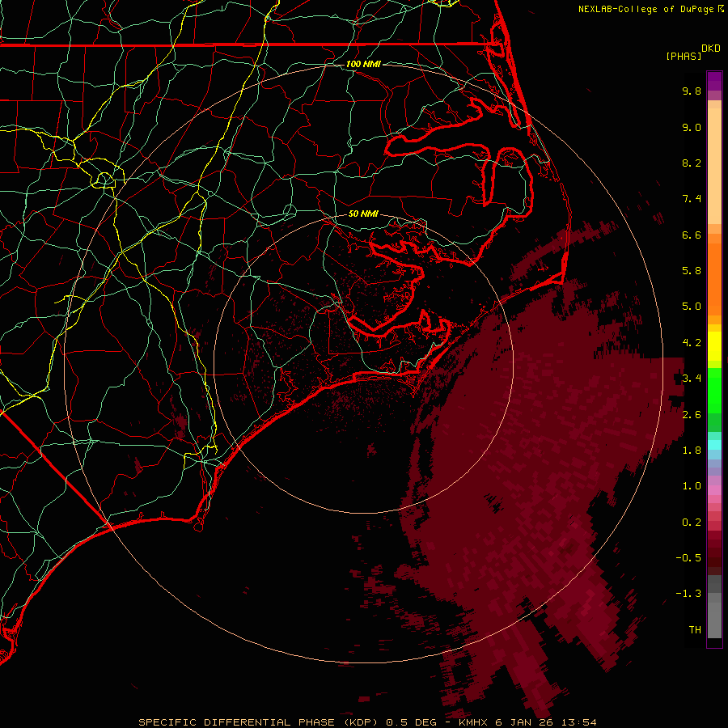Click the 100 NMI range ring label
728x728 pixels.
coord(363,64)
